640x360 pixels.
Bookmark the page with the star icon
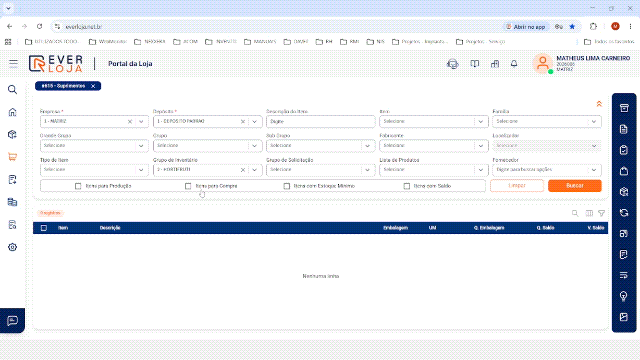pos(572,27)
